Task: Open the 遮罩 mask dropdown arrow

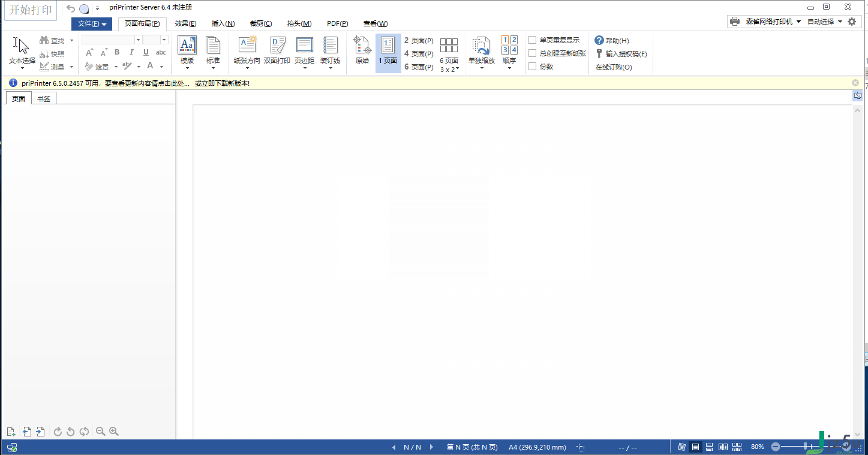Action: click(115, 67)
